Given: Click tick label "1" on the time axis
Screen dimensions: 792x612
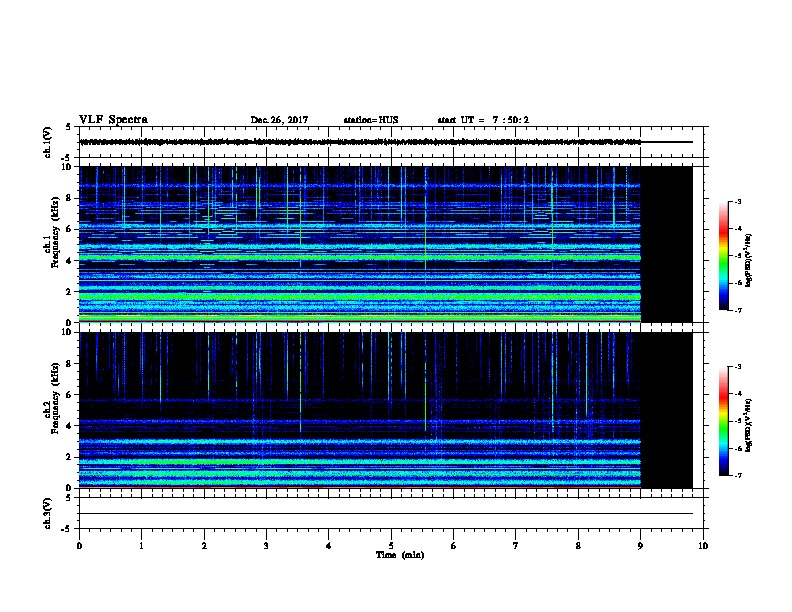Looking at the screenshot, I should pyautogui.click(x=141, y=546).
